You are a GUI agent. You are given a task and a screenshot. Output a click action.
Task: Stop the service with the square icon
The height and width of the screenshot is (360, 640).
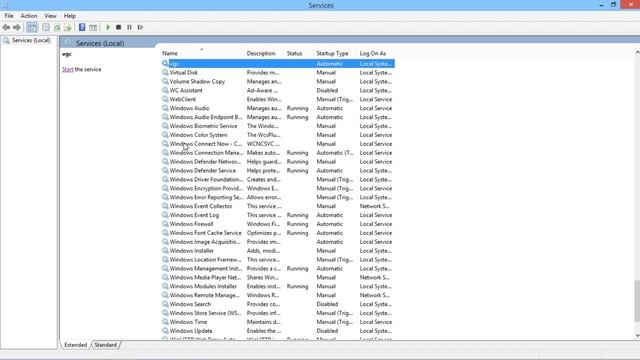pos(118,27)
